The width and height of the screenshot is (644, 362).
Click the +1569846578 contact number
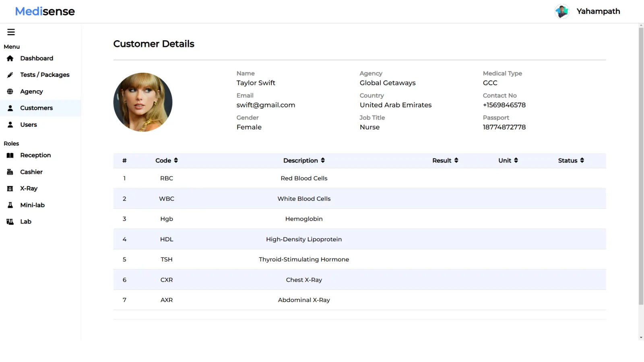504,105
